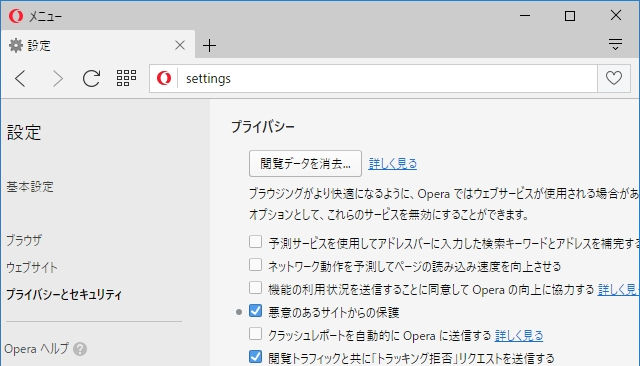640x366 pixels.
Task: Click the gear icon on 設定 tab
Action: (x=16, y=45)
